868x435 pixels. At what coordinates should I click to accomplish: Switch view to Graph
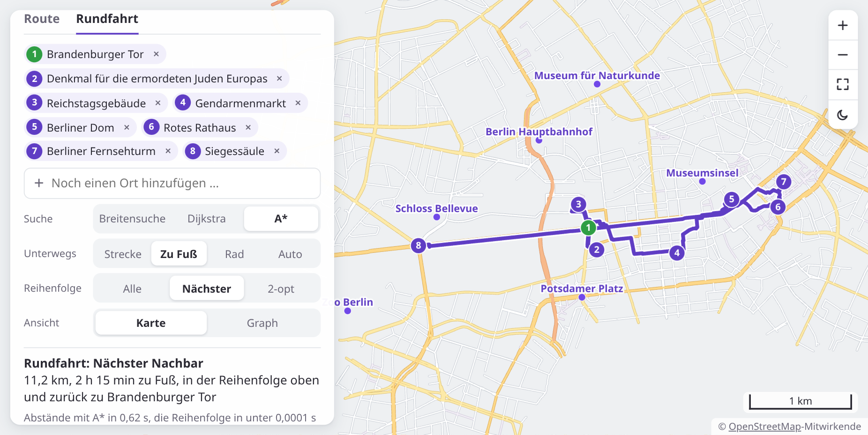(x=262, y=323)
